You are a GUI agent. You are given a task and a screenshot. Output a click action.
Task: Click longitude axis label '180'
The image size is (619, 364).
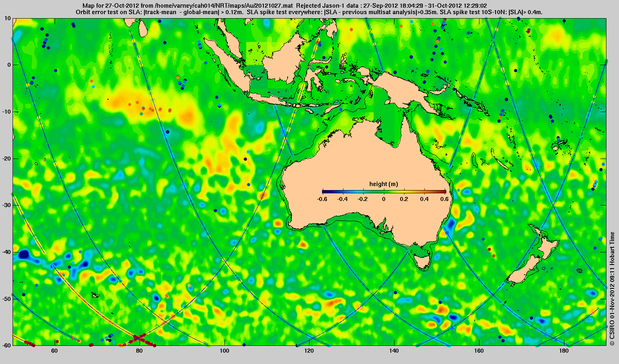tap(563, 351)
